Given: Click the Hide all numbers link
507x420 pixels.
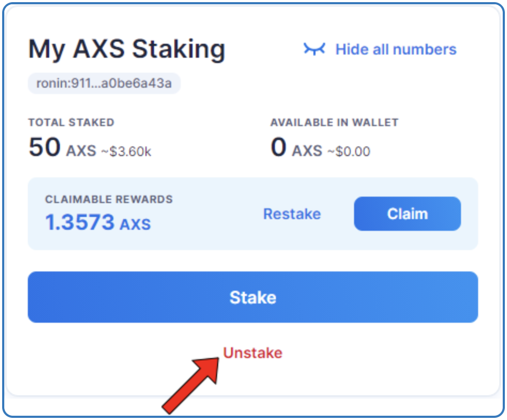Looking at the screenshot, I should (x=396, y=50).
